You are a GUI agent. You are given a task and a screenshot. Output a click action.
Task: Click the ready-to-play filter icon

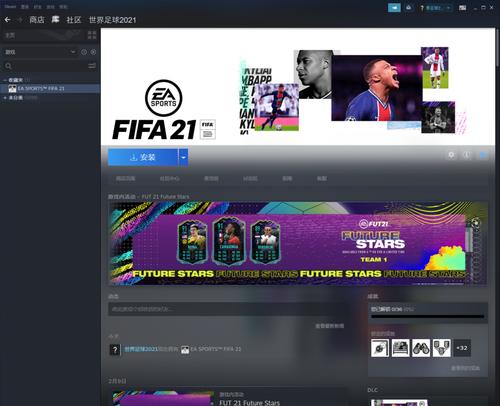pyautogui.click(x=93, y=52)
